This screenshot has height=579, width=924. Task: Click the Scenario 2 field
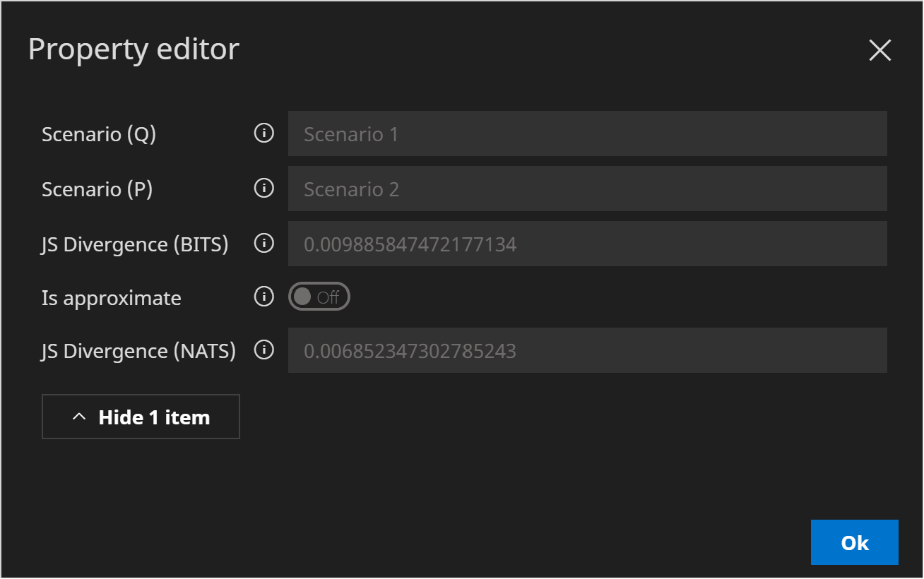pyautogui.click(x=587, y=189)
